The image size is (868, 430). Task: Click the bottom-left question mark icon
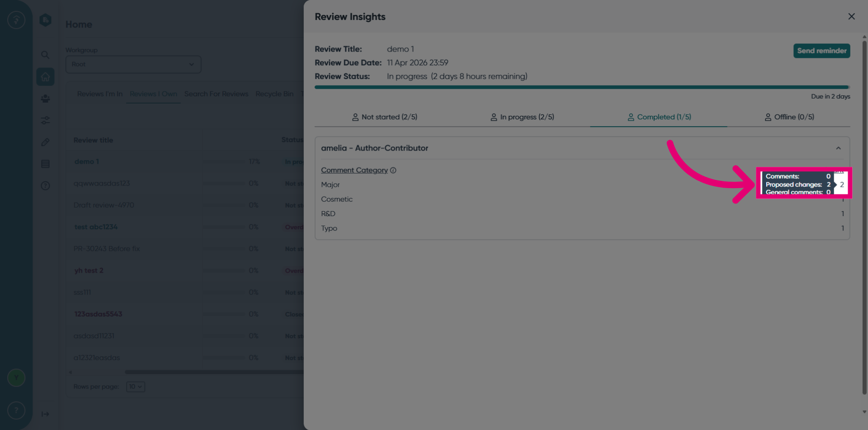(x=16, y=411)
